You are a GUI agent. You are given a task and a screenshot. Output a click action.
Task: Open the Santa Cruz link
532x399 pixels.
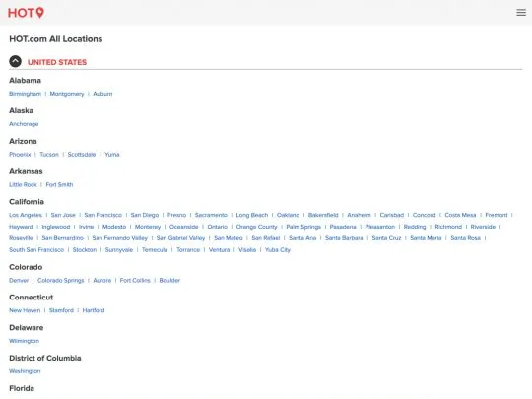coord(386,238)
